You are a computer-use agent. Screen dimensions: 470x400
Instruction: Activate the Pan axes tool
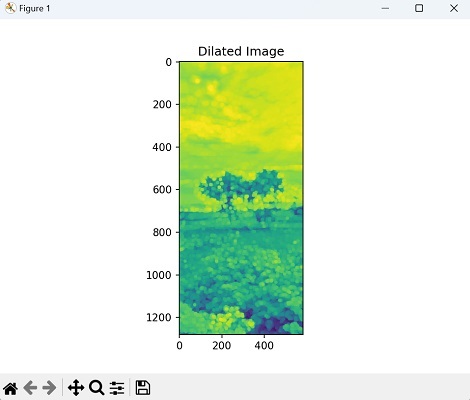pyautogui.click(x=76, y=388)
